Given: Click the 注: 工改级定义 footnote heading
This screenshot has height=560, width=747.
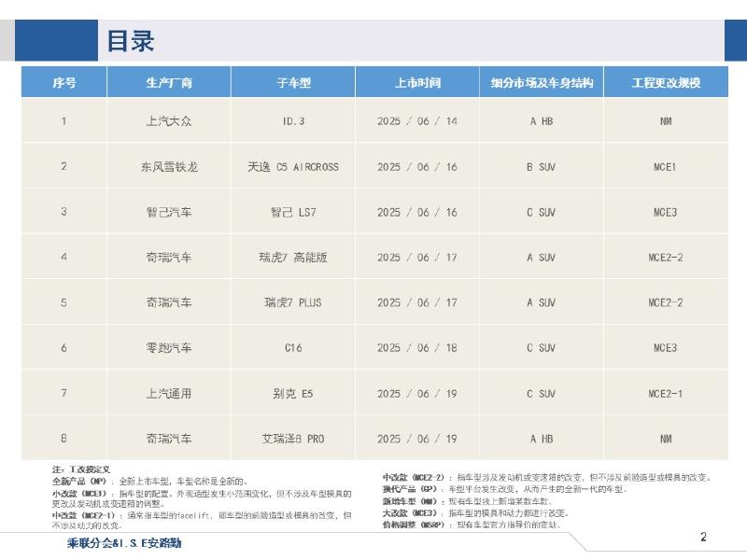Looking at the screenshot, I should pos(81,469).
